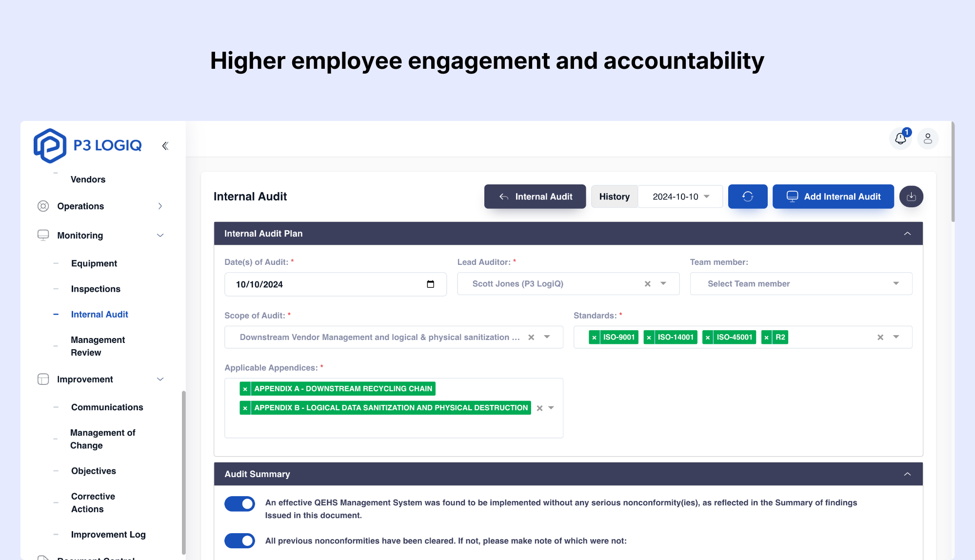975x560 pixels.
Task: Click the main page scrollbar
Action: click(x=953, y=172)
